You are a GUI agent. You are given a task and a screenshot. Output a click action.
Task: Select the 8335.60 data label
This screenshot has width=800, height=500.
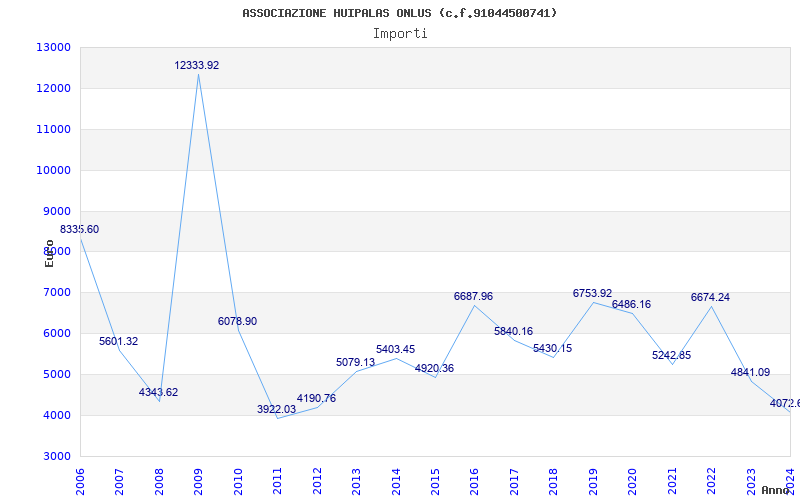click(x=80, y=230)
